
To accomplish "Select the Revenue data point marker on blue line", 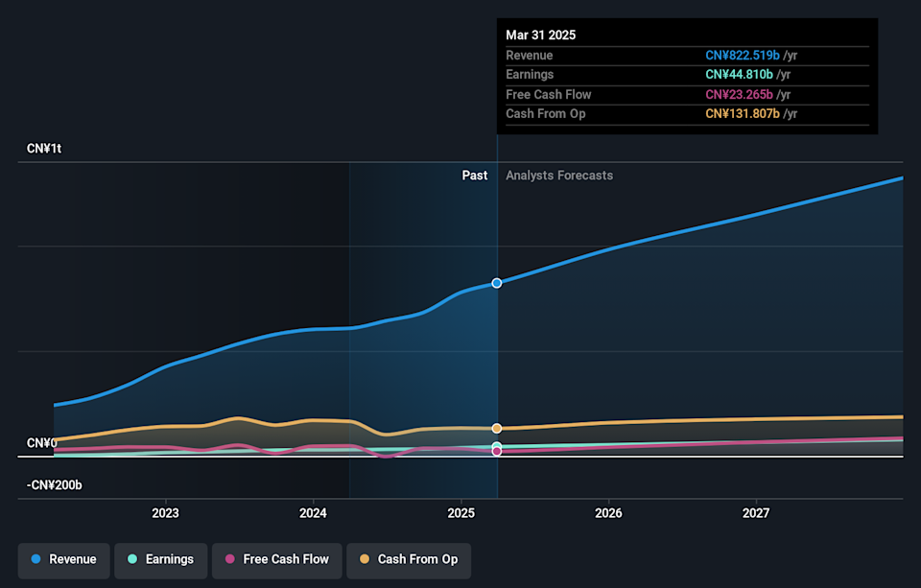I will pos(497,283).
